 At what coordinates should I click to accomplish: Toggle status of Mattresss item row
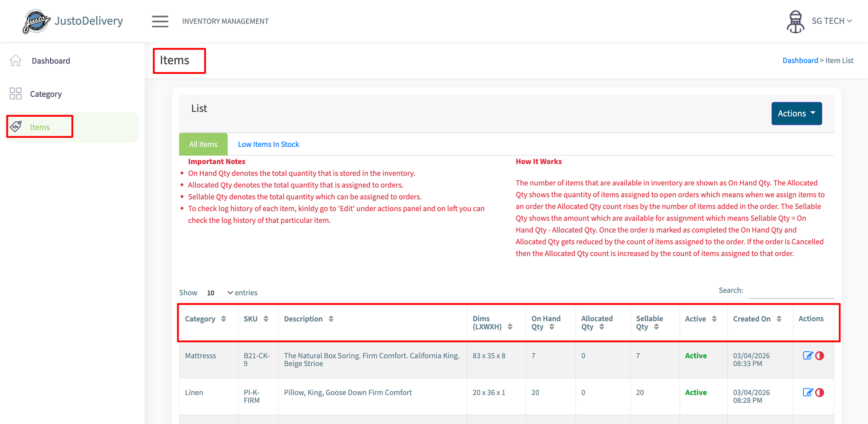coord(820,355)
